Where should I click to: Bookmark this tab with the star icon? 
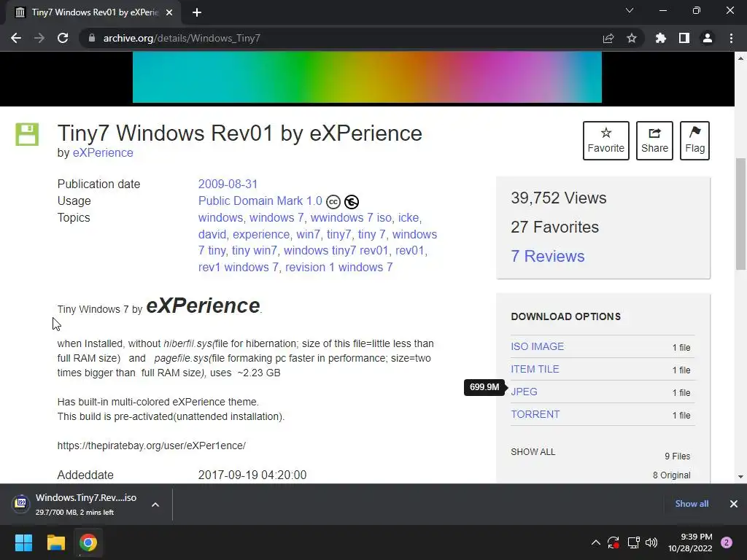click(632, 38)
